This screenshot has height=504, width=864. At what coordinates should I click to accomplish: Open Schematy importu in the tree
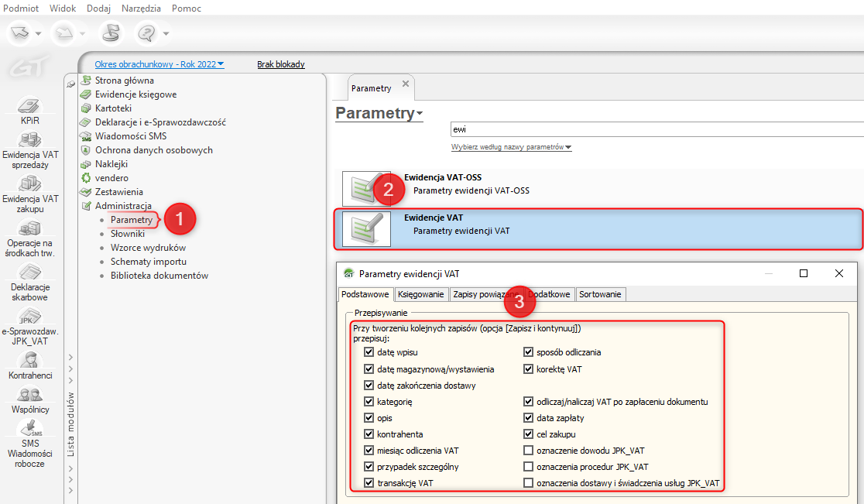[148, 262]
